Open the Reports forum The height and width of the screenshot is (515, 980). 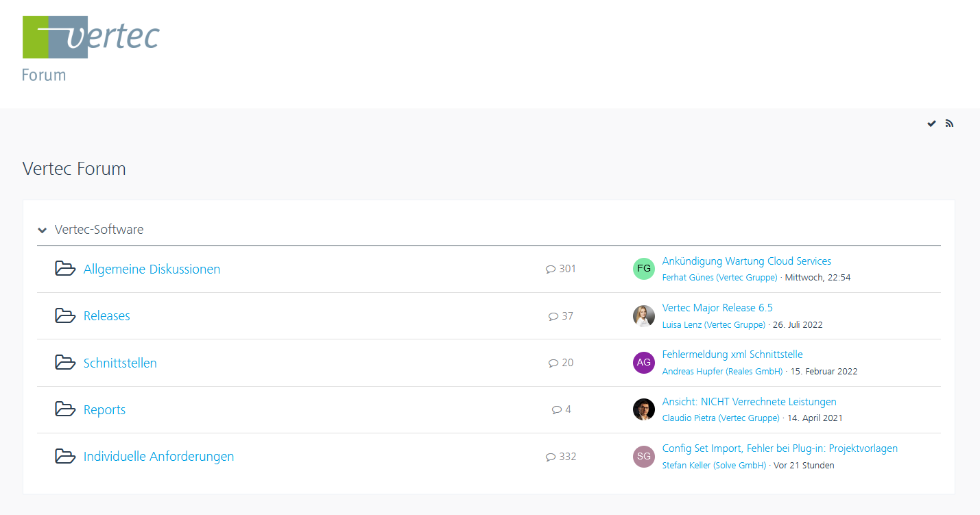pyautogui.click(x=104, y=409)
